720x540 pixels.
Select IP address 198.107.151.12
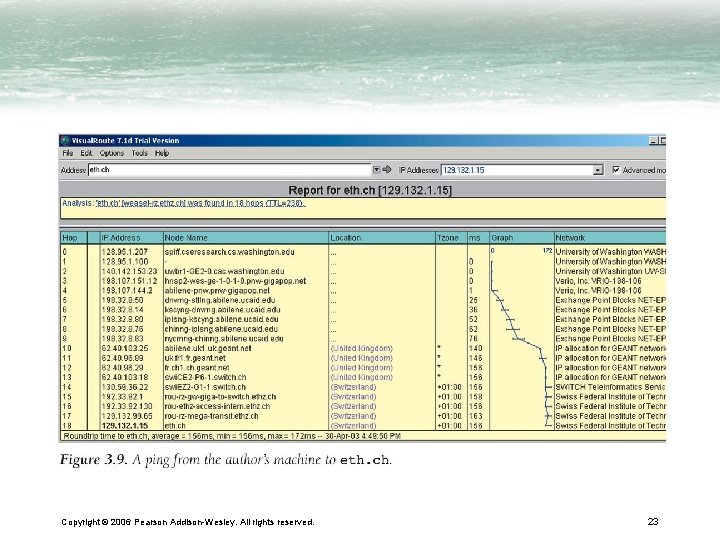pos(129,281)
